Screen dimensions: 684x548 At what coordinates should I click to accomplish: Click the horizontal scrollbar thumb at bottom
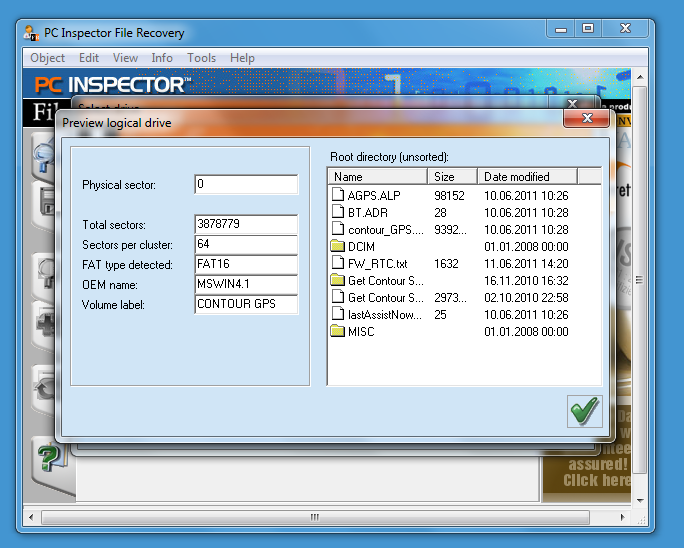coord(315,517)
